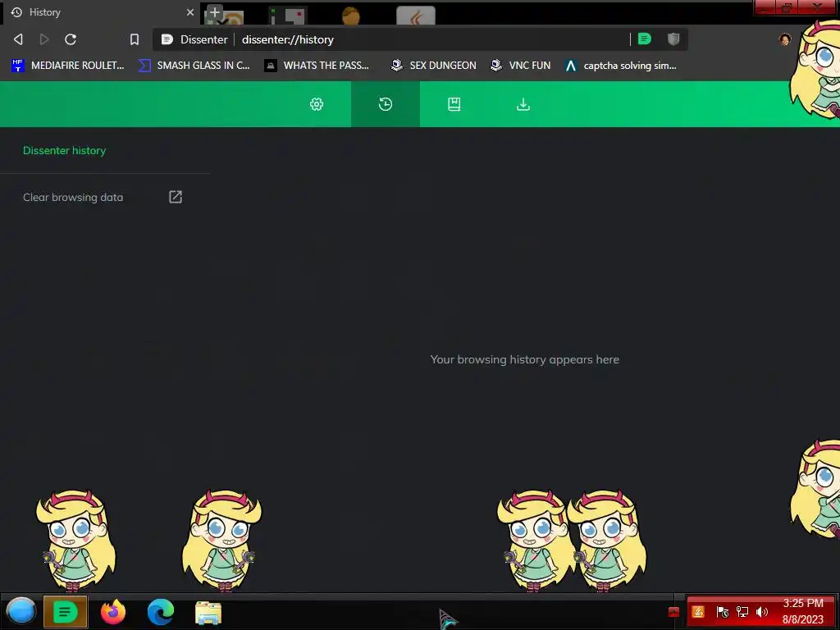Close the History tab
The image size is (840, 630).
(x=190, y=11)
